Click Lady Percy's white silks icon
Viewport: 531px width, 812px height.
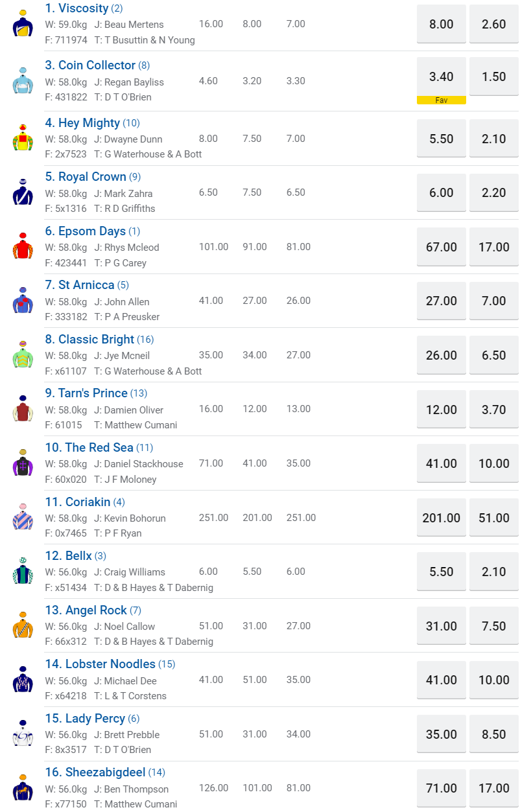23,734
